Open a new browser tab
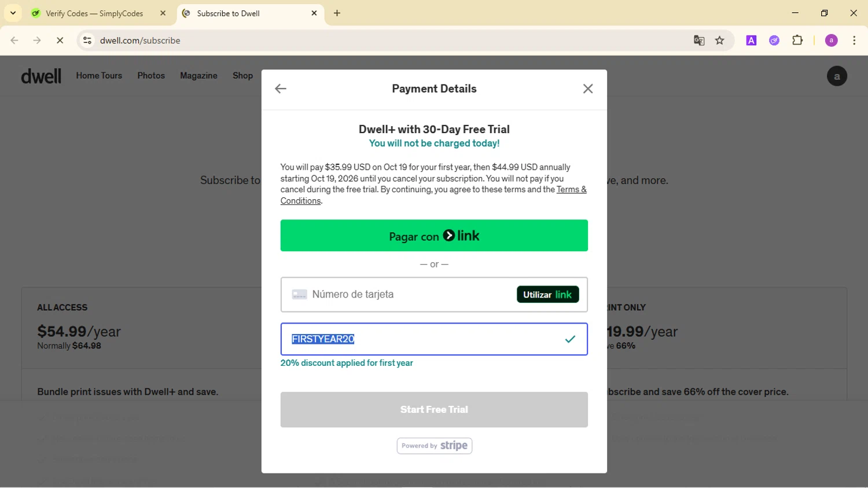This screenshot has height=488, width=868. click(x=337, y=13)
